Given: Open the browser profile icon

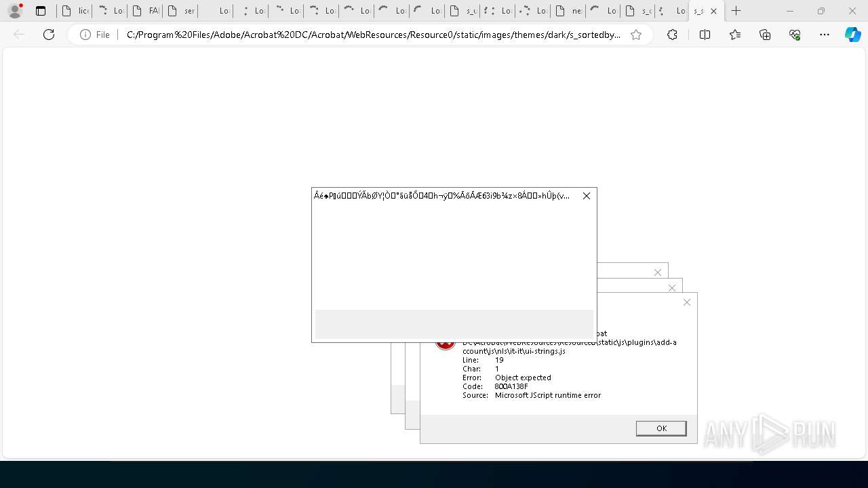Looking at the screenshot, I should point(15,11).
